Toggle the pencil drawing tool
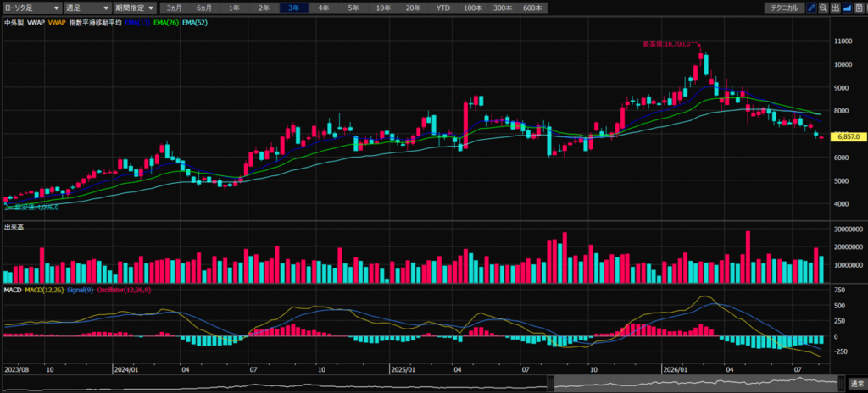The width and height of the screenshot is (868, 393). 811,8
